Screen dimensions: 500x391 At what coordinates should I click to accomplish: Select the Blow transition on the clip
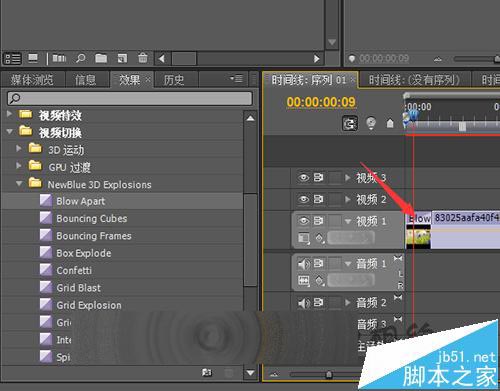coord(419,218)
